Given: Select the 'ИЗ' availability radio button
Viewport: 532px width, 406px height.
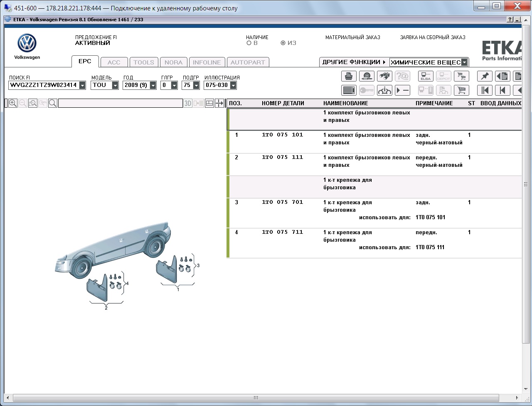Looking at the screenshot, I should (283, 43).
